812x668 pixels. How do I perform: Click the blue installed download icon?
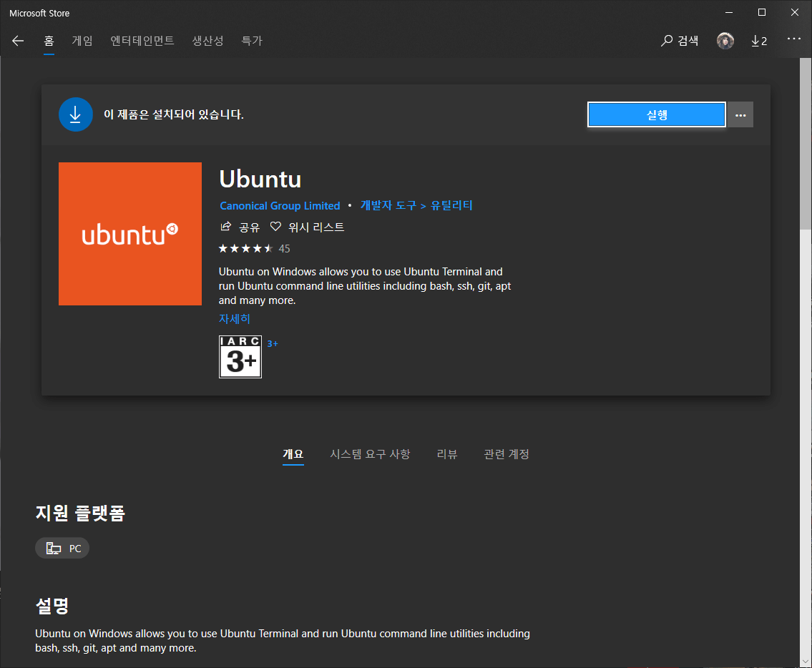tap(76, 114)
